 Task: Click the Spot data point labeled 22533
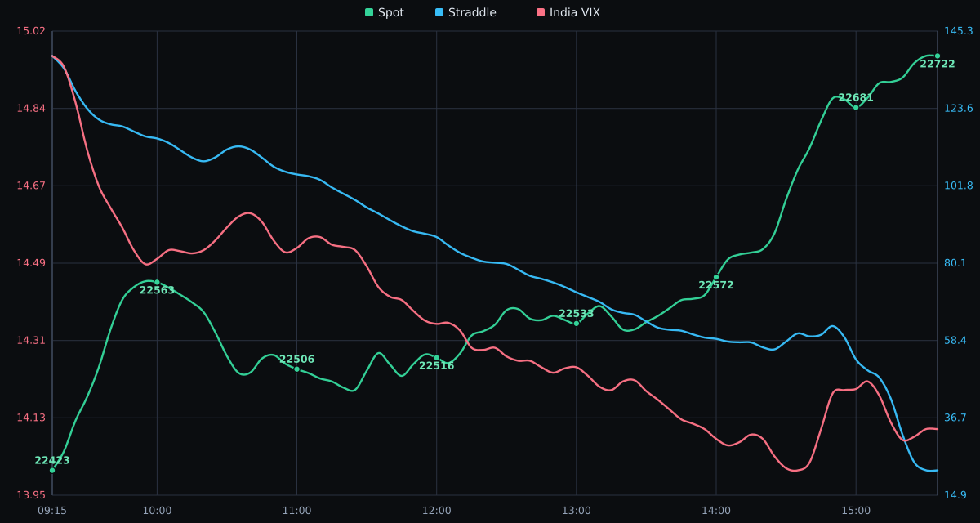[x=576, y=324]
